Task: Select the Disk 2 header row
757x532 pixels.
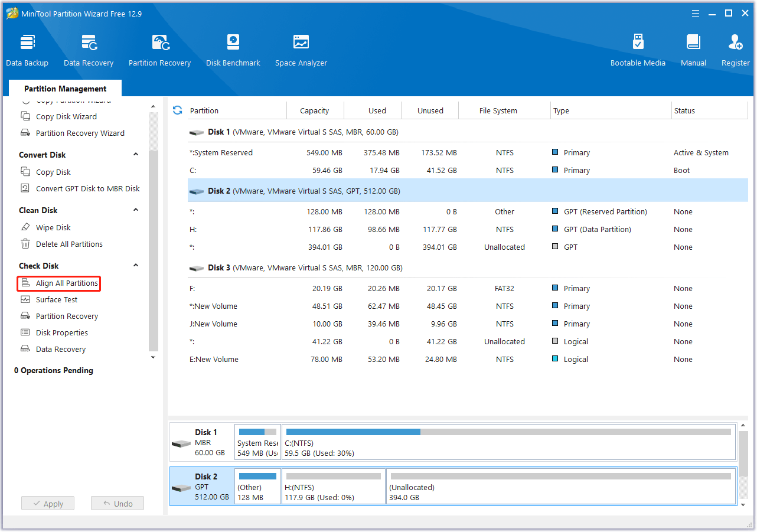Action: pyautogui.click(x=468, y=191)
